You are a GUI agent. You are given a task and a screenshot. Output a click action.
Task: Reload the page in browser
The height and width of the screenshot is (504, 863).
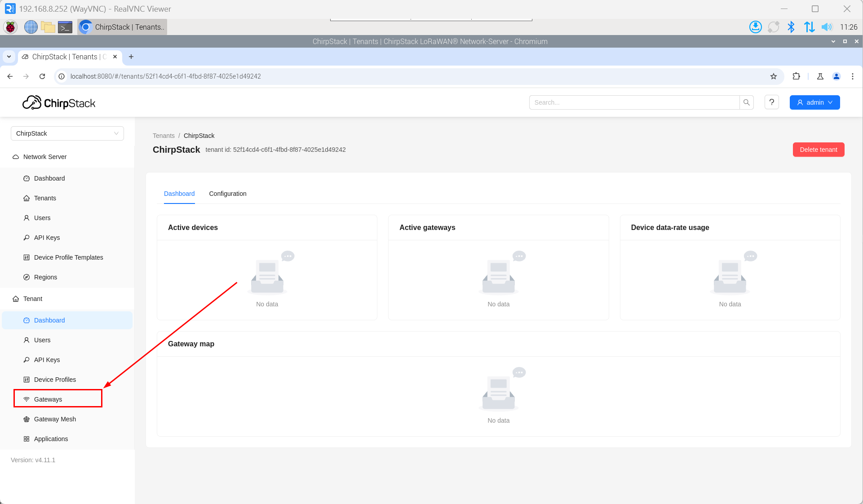(42, 76)
